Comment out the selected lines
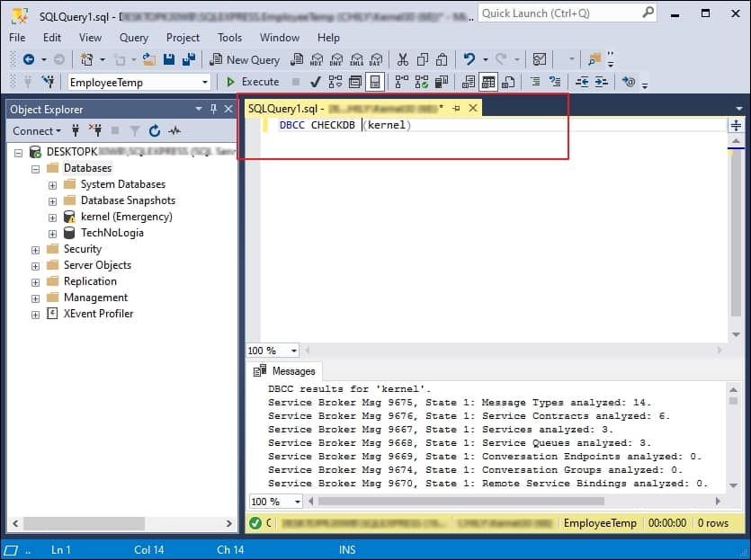751x560 pixels. pyautogui.click(x=535, y=82)
